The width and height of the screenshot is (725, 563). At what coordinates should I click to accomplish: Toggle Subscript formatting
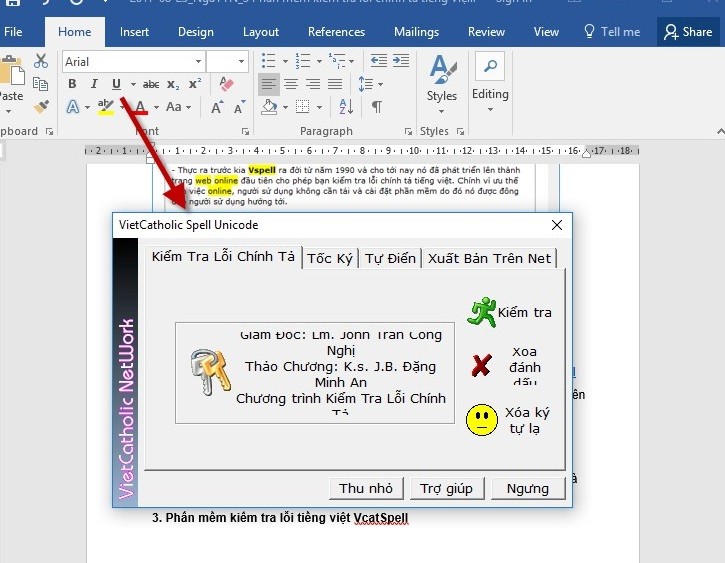[x=173, y=84]
